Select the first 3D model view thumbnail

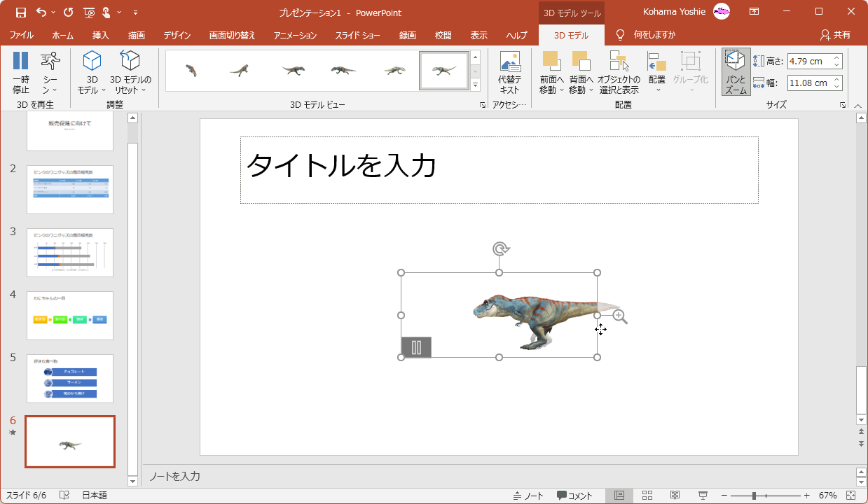click(191, 71)
